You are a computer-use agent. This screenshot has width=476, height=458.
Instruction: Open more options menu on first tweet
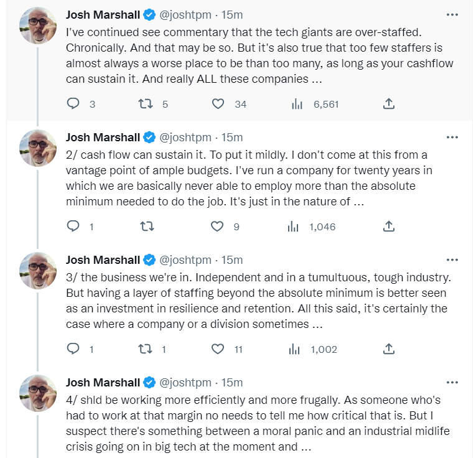453,14
